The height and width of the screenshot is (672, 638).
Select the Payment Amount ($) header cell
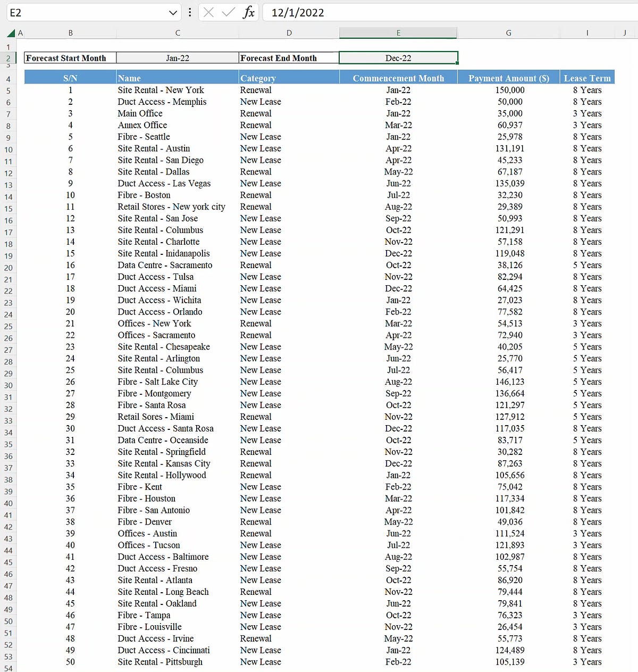point(509,78)
